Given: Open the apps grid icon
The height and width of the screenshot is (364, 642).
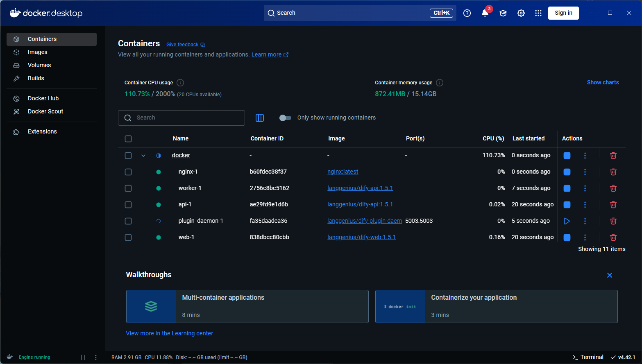Looking at the screenshot, I should click(538, 13).
